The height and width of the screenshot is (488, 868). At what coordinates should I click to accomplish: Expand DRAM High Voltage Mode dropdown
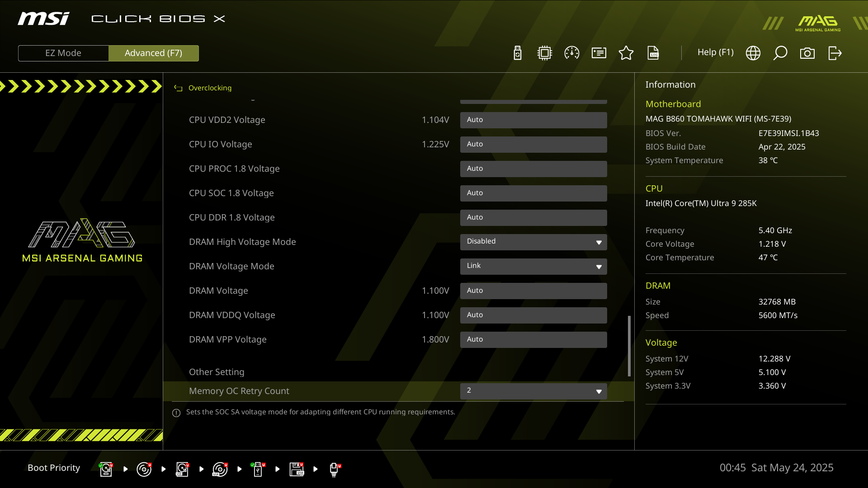[533, 242]
